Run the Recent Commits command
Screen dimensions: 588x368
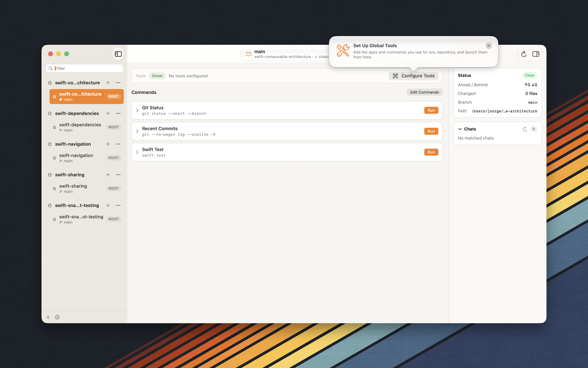click(431, 131)
